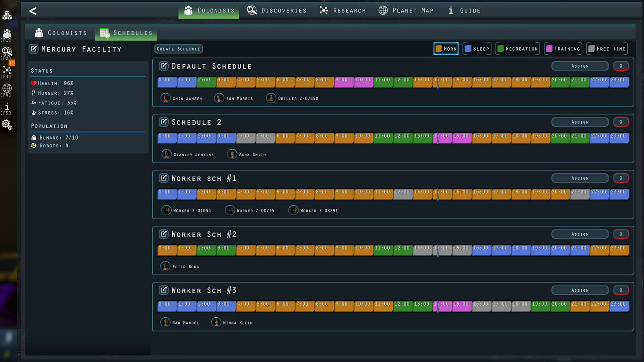Click the F1 colonists sidebar icon
Viewport: 644px width, 362px height.
pyautogui.click(x=7, y=34)
